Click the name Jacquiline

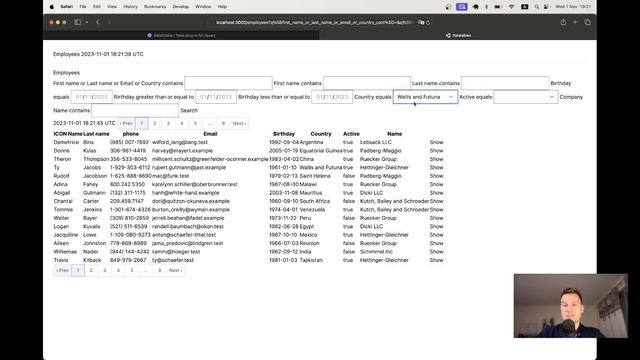[66, 235]
